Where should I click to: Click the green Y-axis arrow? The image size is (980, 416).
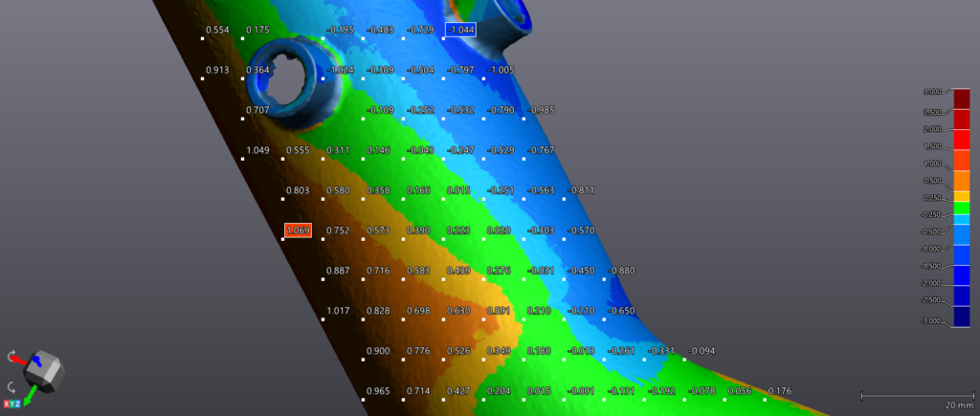[x=30, y=395]
